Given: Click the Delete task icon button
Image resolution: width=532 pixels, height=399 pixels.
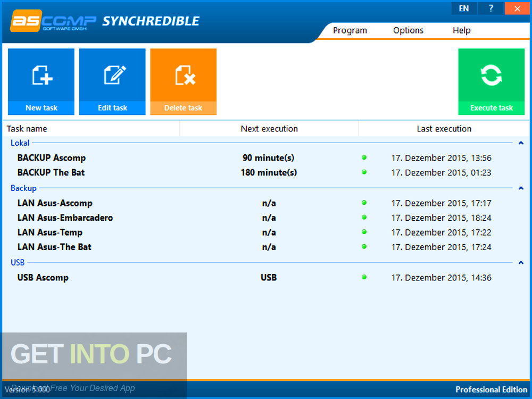Looking at the screenshot, I should pos(183,81).
